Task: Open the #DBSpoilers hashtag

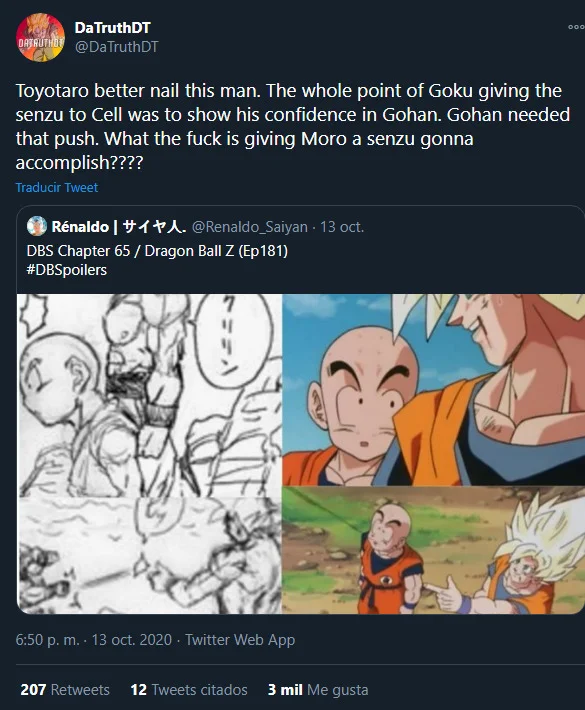Action: [x=67, y=270]
